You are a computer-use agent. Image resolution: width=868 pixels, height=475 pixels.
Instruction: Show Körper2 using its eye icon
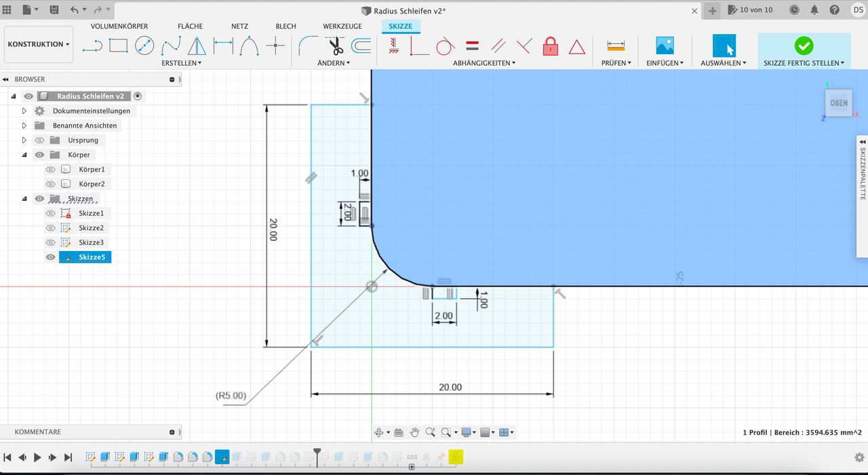(50, 184)
